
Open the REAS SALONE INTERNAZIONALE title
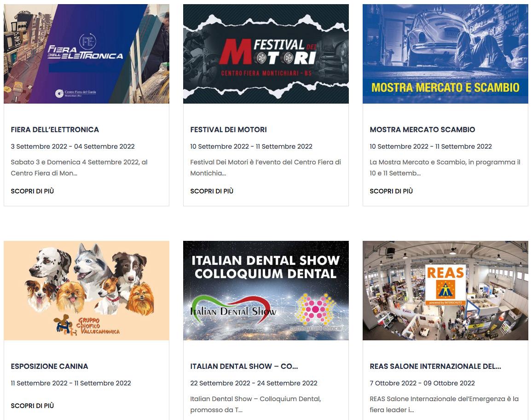coord(435,367)
